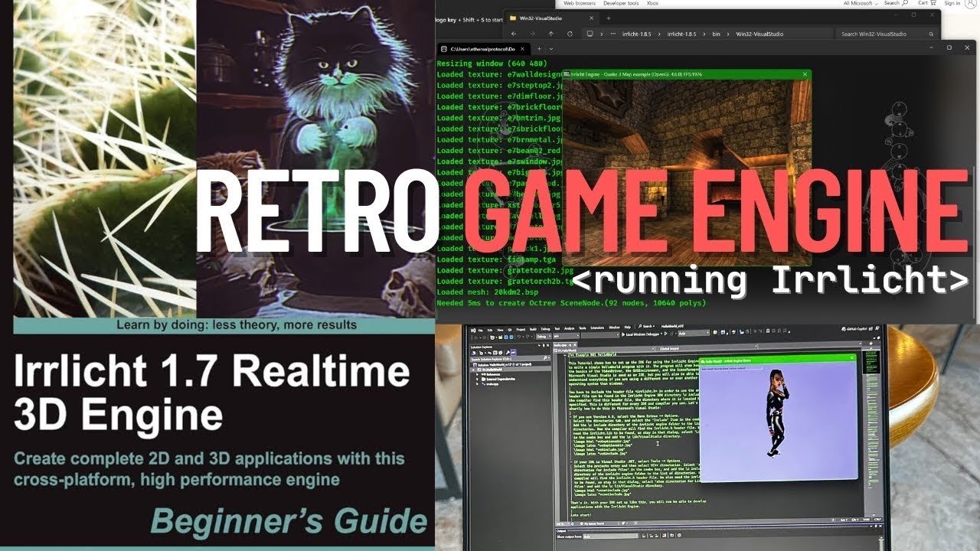Viewport: 980px width, 551px height.
Task: Add a new File Explorer tab
Action: [609, 18]
